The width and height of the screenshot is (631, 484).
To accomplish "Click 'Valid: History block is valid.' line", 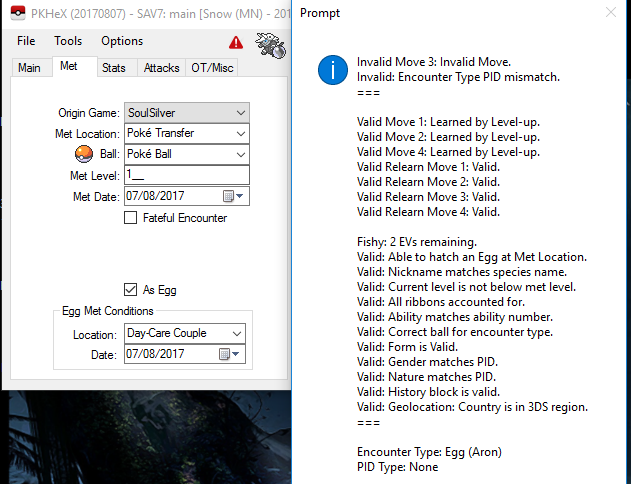I will pos(429,391).
